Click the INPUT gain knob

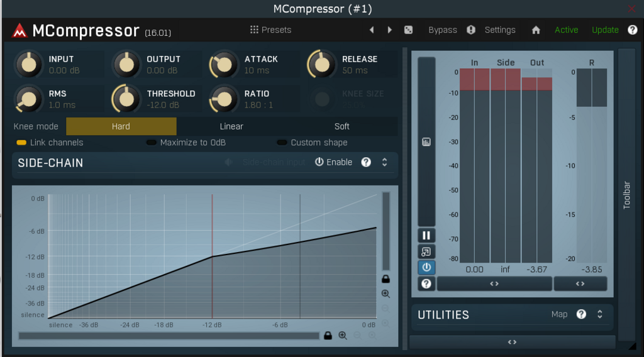click(x=29, y=65)
